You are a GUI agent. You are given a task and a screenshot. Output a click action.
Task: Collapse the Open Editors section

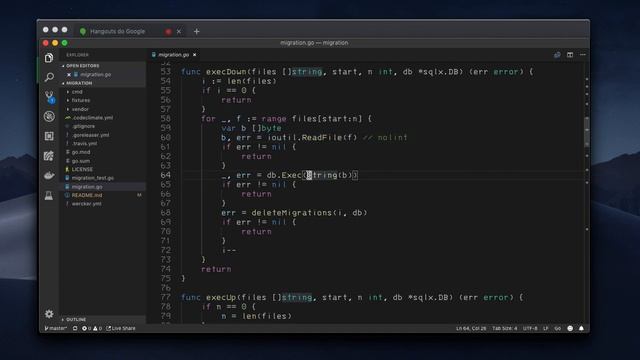(102, 66)
